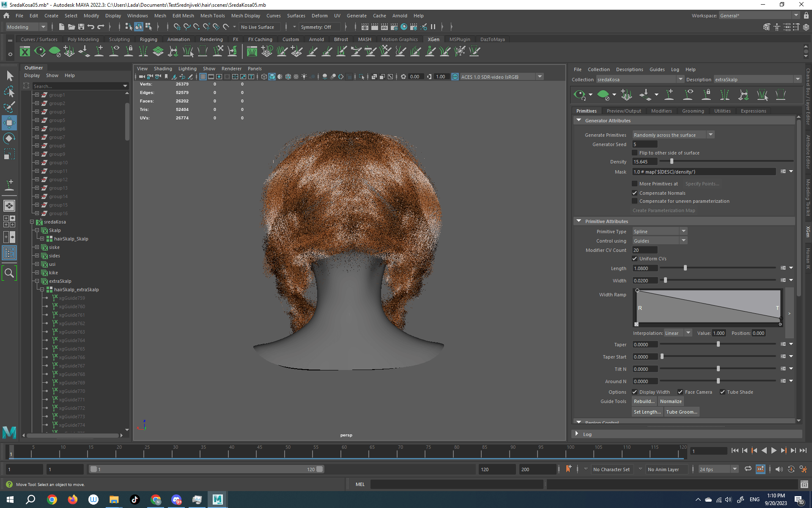Image resolution: width=812 pixels, height=508 pixels.
Task: Open the Primitive Type dropdown
Action: tap(659, 232)
